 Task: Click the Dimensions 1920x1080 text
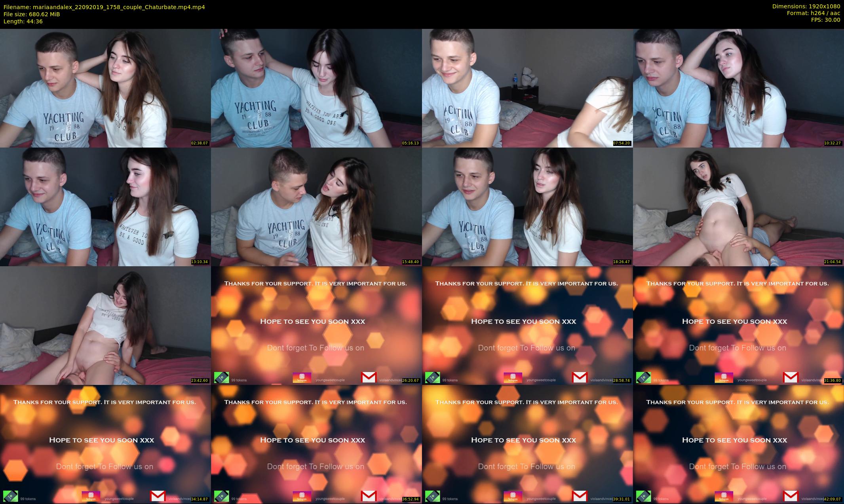coord(806,6)
